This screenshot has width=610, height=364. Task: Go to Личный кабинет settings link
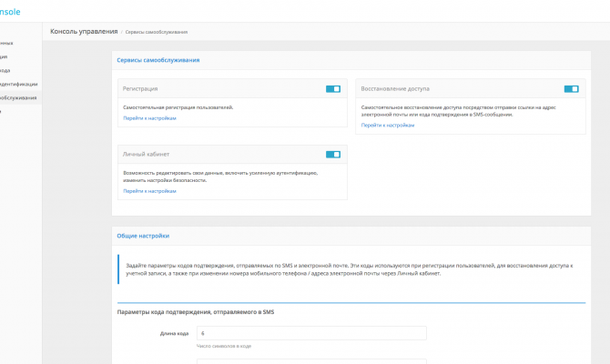[149, 191]
